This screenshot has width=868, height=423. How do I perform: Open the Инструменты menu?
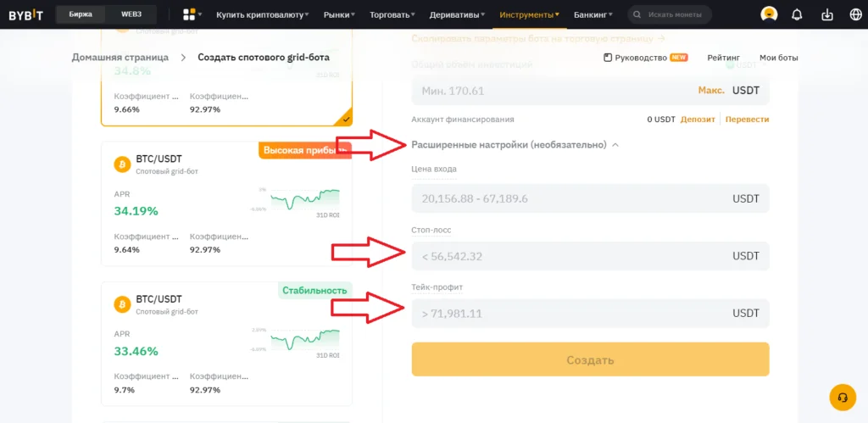click(x=529, y=14)
